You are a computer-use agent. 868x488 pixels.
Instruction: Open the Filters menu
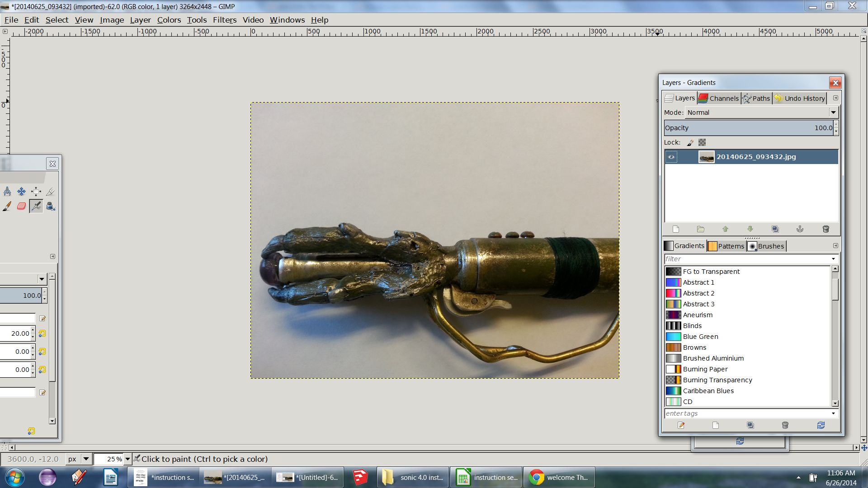point(225,20)
